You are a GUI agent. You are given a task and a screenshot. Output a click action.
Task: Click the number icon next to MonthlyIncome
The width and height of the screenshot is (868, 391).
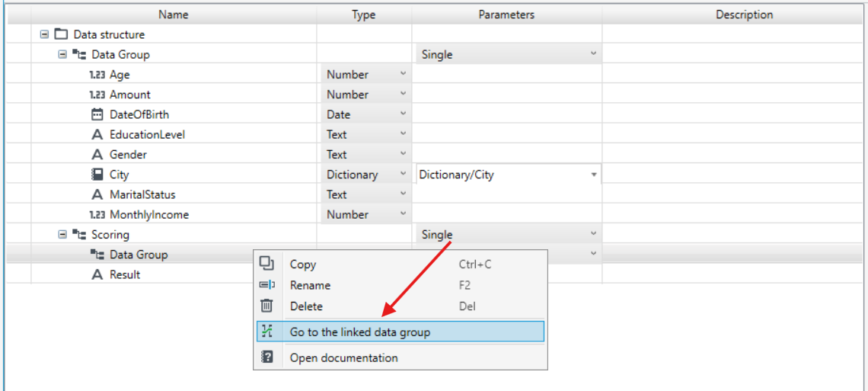pos(97,214)
